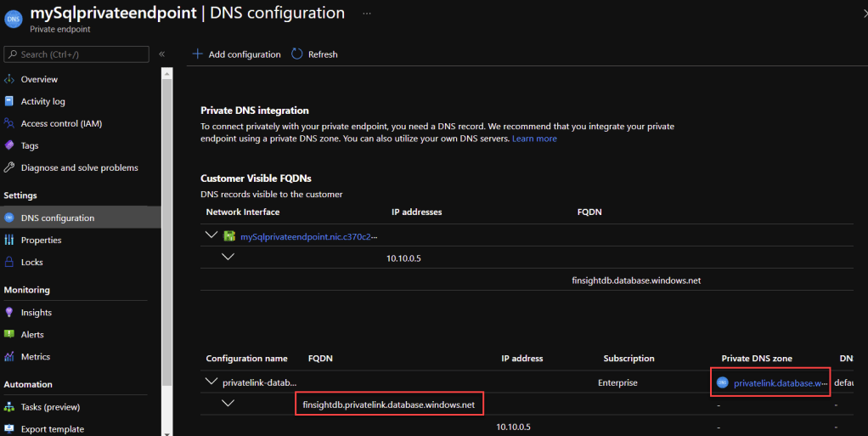Image resolution: width=868 pixels, height=436 pixels.
Task: Collapse the mySqlprivateendpoint network interface row
Action: [211, 235]
